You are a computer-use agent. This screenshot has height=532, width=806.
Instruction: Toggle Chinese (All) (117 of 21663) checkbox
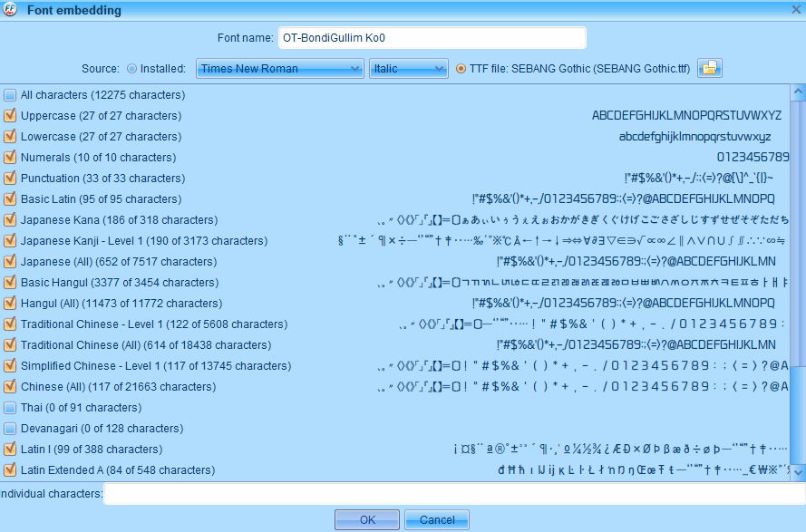[x=10, y=386]
